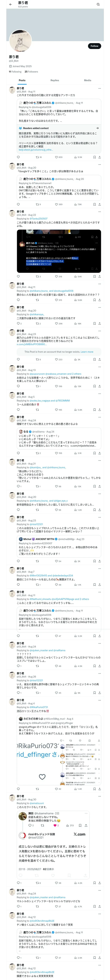Open more options on the first Aug 11 post
The height and width of the screenshot is (980, 110).
pos(99,88)
